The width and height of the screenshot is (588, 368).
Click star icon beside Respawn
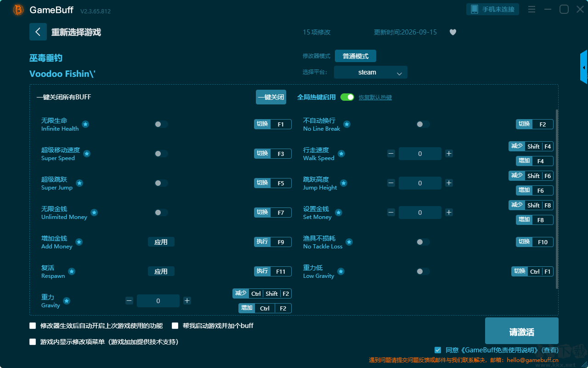tap(72, 271)
